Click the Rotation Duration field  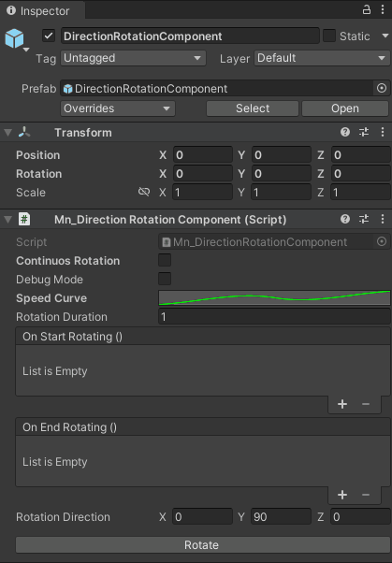[x=274, y=317]
